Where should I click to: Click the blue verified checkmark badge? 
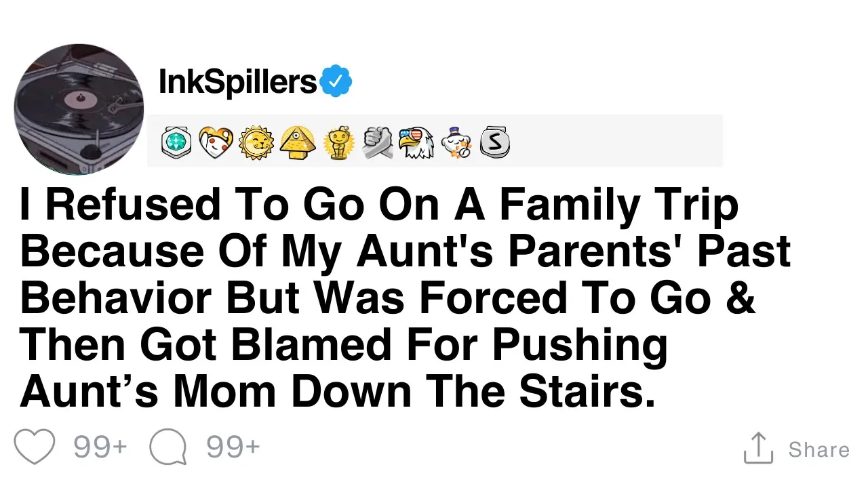click(336, 83)
